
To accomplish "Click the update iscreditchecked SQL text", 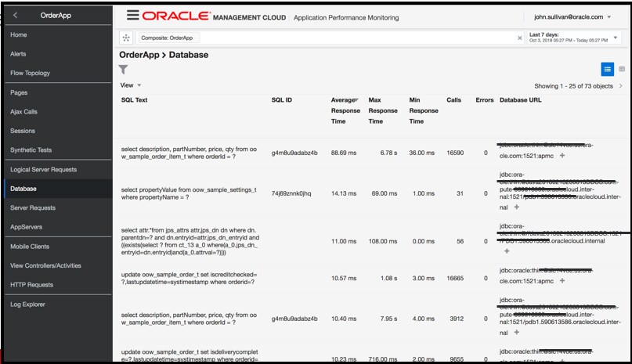I will pos(189,278).
